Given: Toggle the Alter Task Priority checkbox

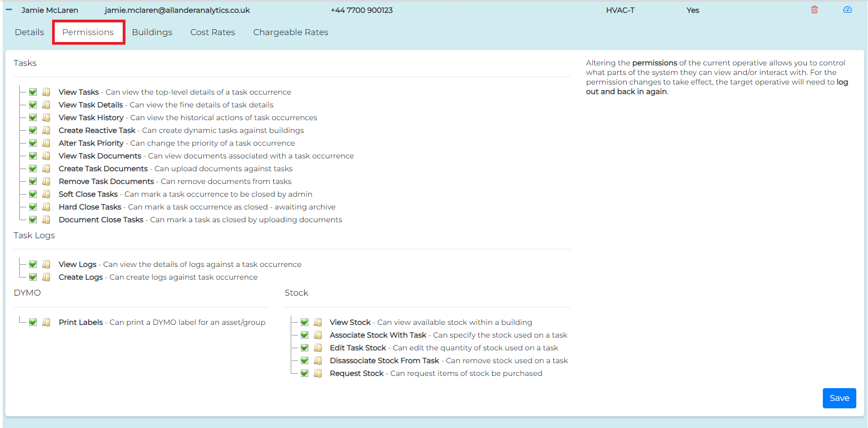Looking at the screenshot, I should point(33,143).
